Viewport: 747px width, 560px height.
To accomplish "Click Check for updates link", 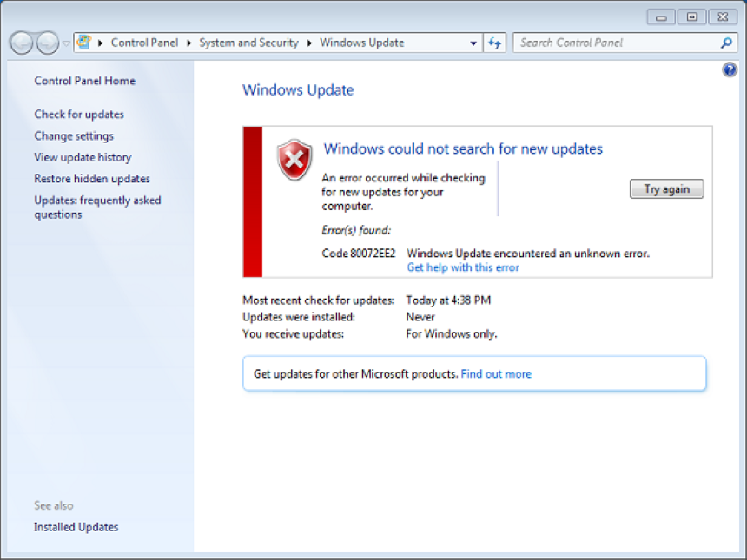I will point(79,115).
